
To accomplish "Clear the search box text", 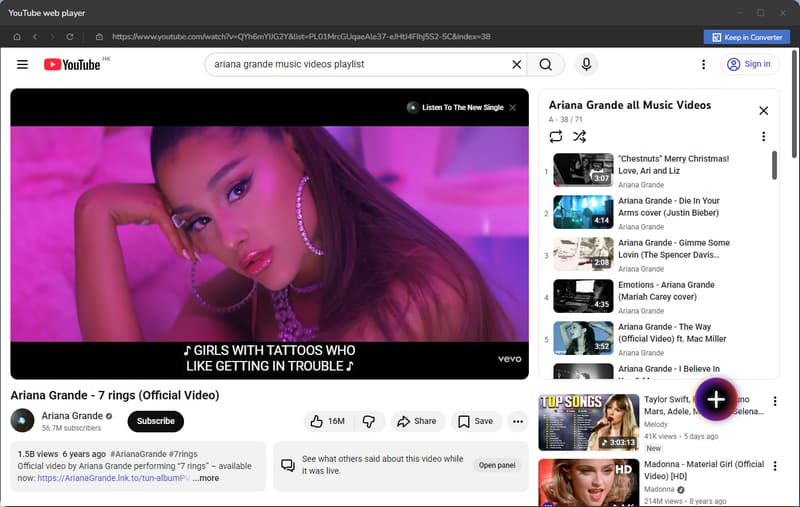I will tap(516, 64).
